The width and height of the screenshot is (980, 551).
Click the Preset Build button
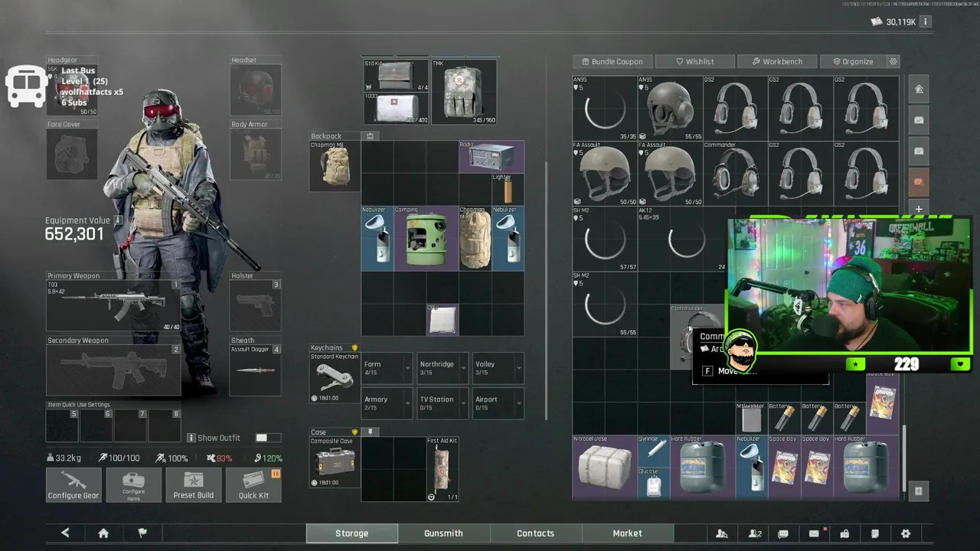193,485
